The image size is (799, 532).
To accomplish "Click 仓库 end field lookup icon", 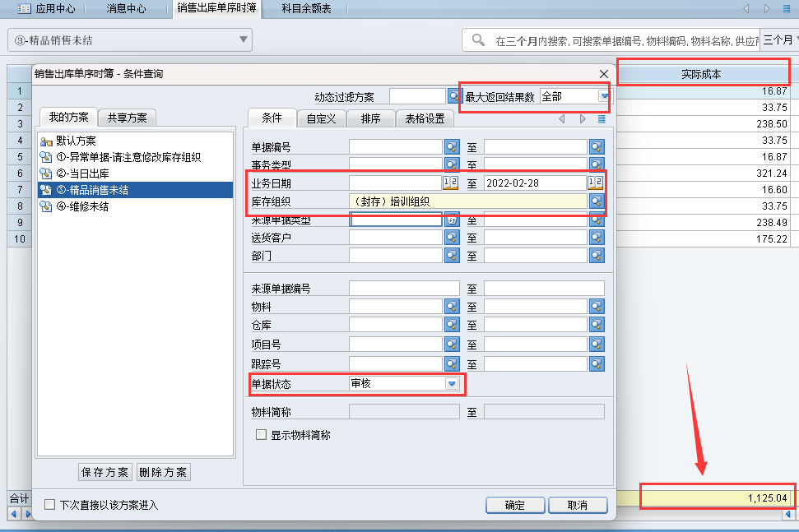I will pyautogui.click(x=596, y=325).
